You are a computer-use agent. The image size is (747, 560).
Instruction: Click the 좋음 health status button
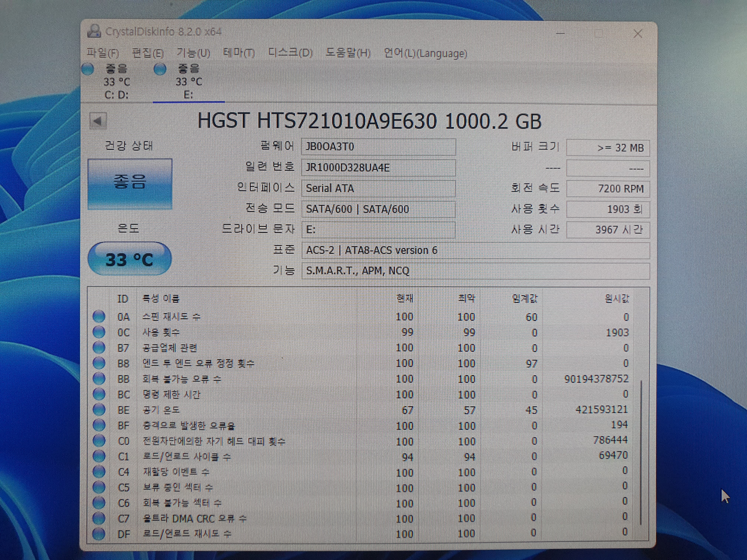(130, 184)
